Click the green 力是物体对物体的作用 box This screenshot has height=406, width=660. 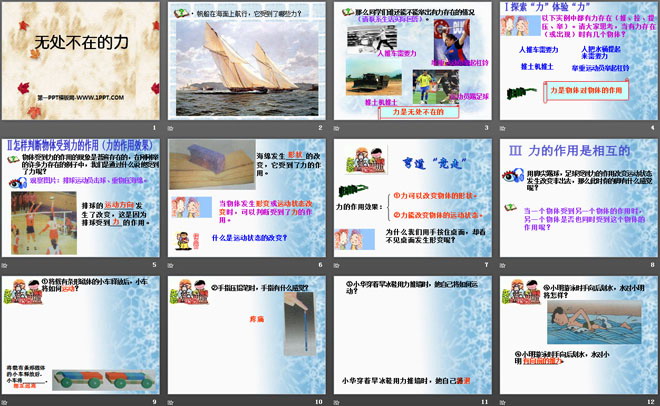pos(592,89)
